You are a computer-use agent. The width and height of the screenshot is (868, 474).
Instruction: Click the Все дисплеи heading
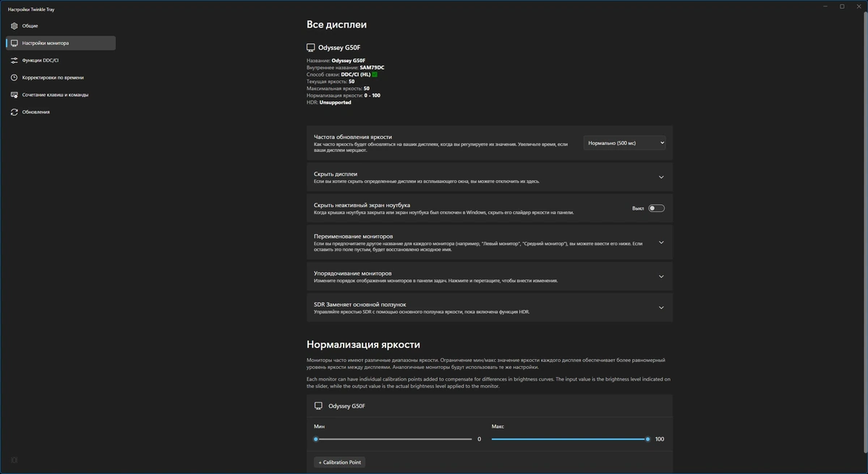[336, 25]
